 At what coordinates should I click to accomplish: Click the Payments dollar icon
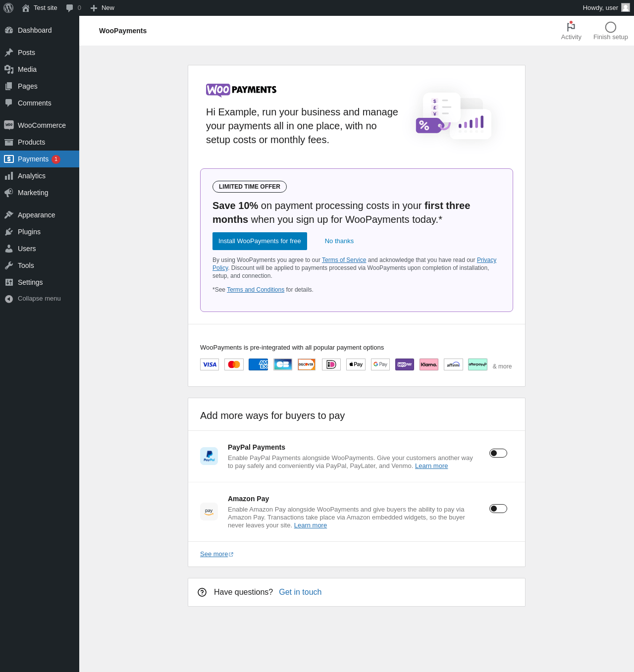[x=9, y=159]
